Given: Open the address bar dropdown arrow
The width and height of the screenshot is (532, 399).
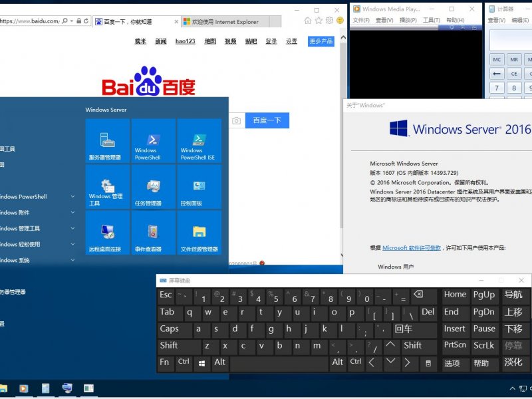Looking at the screenshot, I should [72, 21].
